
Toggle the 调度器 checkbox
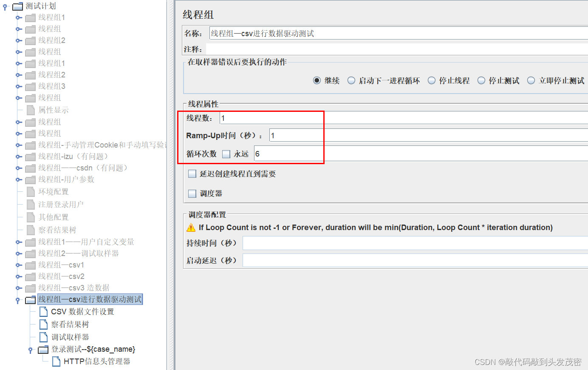click(x=192, y=194)
